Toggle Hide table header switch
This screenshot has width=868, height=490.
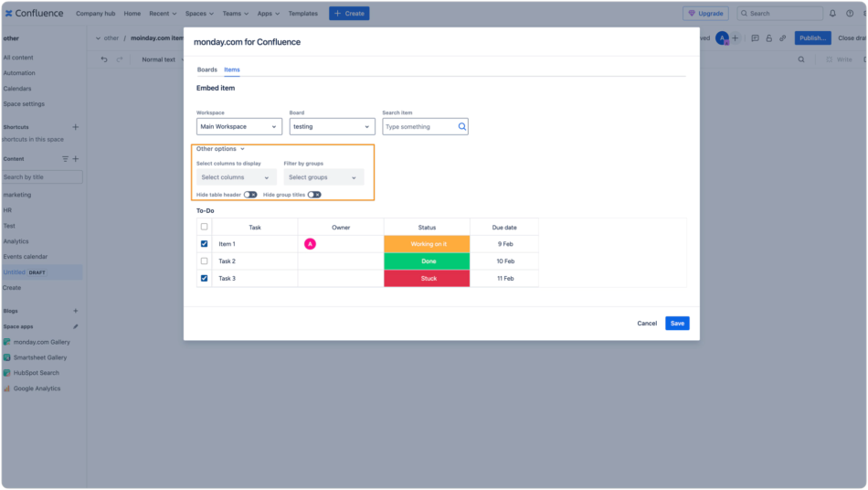tap(250, 195)
